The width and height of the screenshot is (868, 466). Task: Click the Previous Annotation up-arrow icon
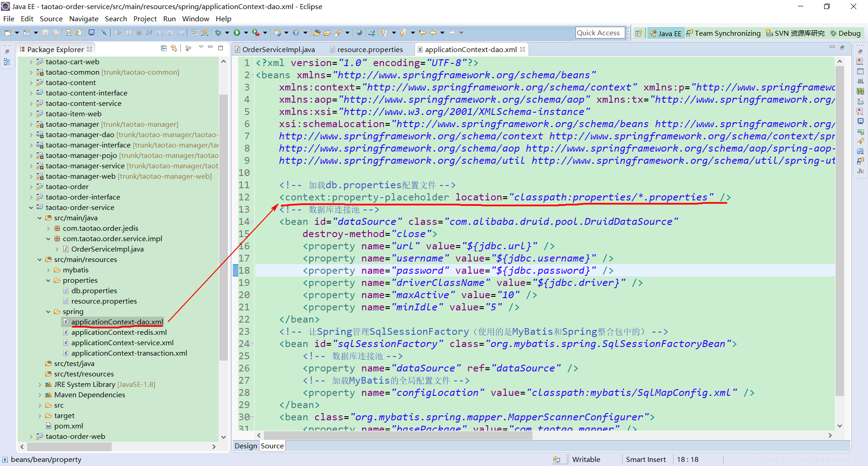[403, 33]
